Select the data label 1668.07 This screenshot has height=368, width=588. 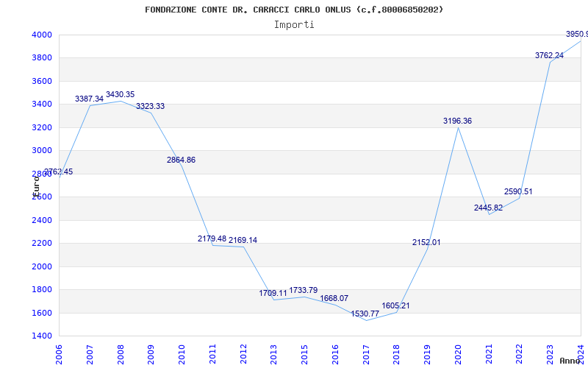[x=334, y=299]
